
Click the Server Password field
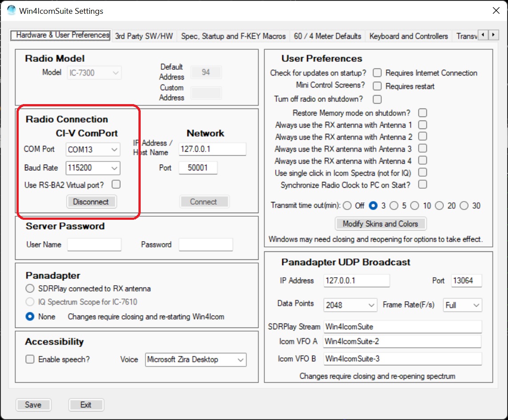click(x=206, y=245)
